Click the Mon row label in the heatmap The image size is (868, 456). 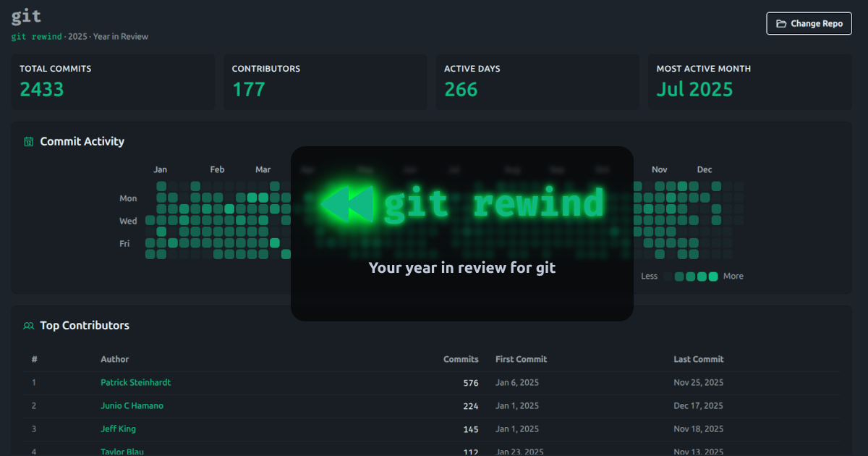point(128,198)
